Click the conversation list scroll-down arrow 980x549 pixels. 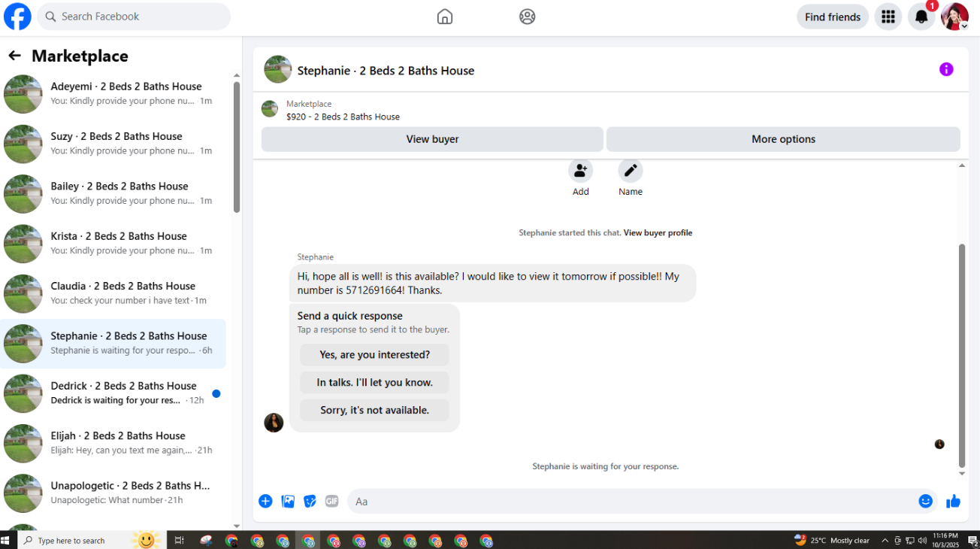(237, 526)
